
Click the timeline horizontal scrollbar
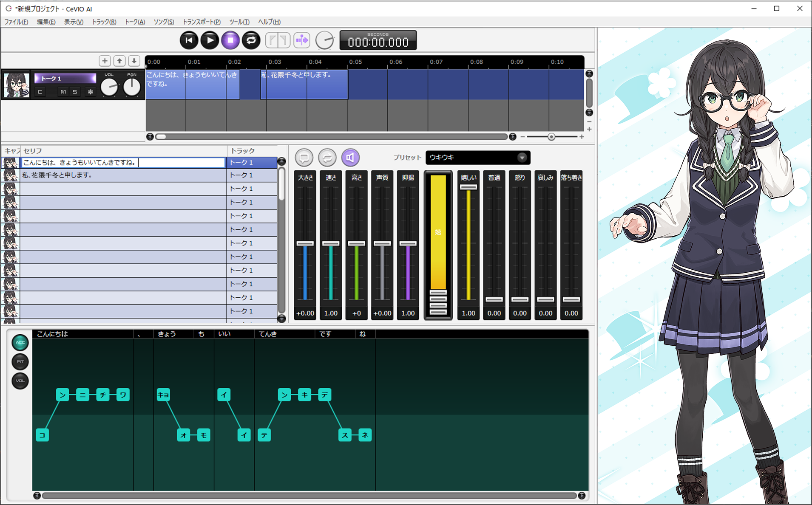331,137
